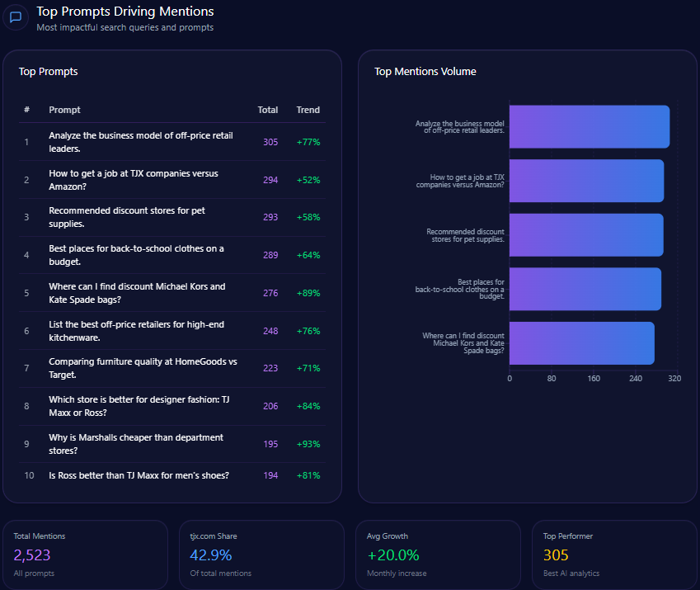
Task: Click the top bar in the Mentions Volume chart
Action: coord(589,127)
